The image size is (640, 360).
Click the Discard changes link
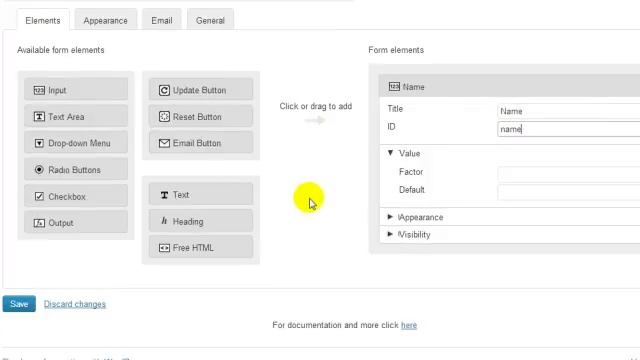(x=75, y=304)
